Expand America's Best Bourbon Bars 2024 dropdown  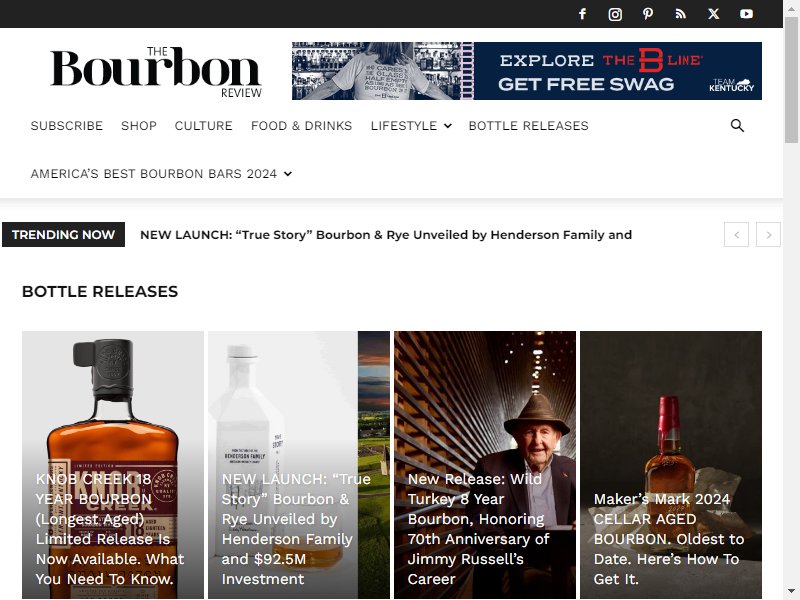tap(288, 174)
